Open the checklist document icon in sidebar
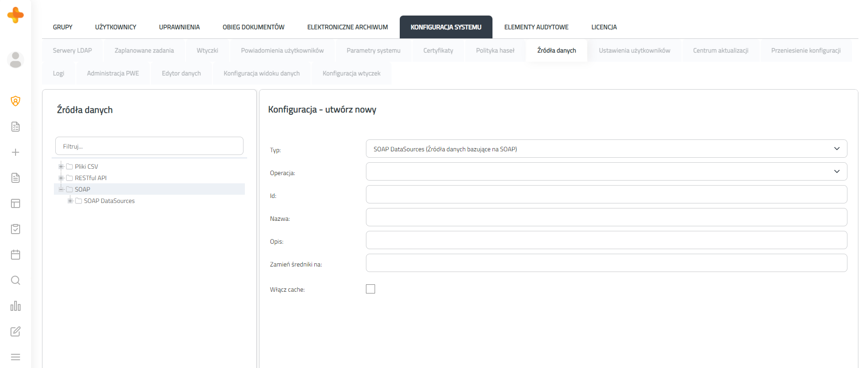The height and width of the screenshot is (368, 868). [x=16, y=127]
